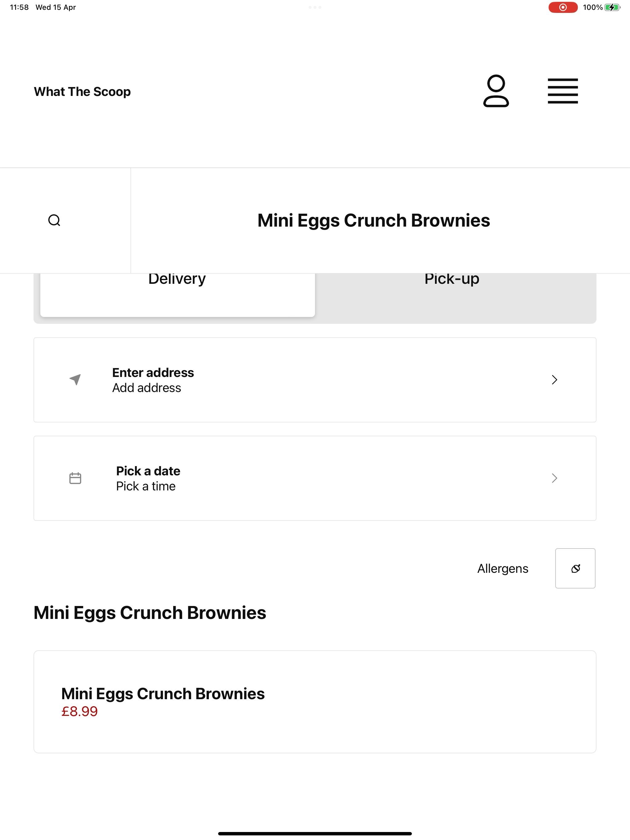Open the allergens filter icon button
Screen dimensions: 630x840
click(x=575, y=569)
